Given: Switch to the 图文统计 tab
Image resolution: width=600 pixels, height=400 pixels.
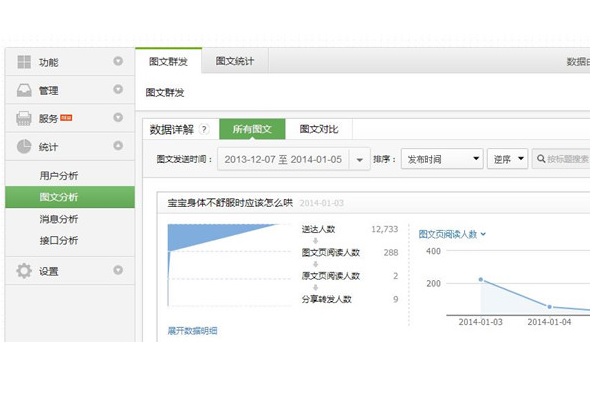Looking at the screenshot, I should (x=235, y=61).
